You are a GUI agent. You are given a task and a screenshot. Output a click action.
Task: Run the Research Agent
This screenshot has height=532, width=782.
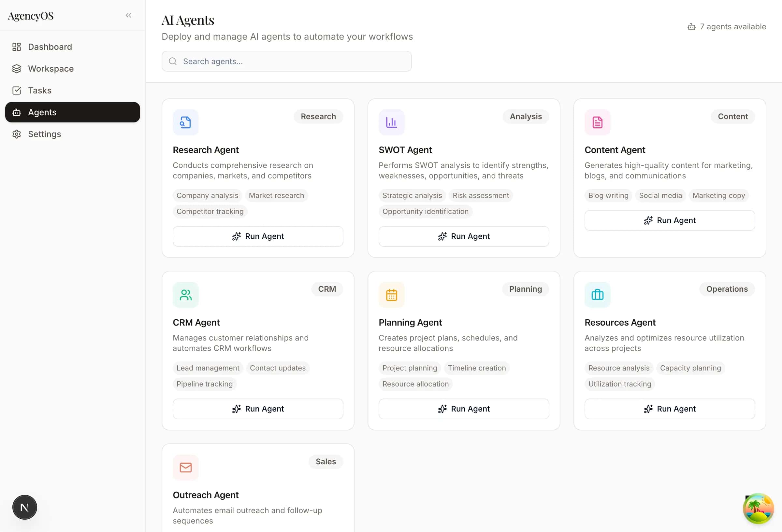tap(258, 236)
